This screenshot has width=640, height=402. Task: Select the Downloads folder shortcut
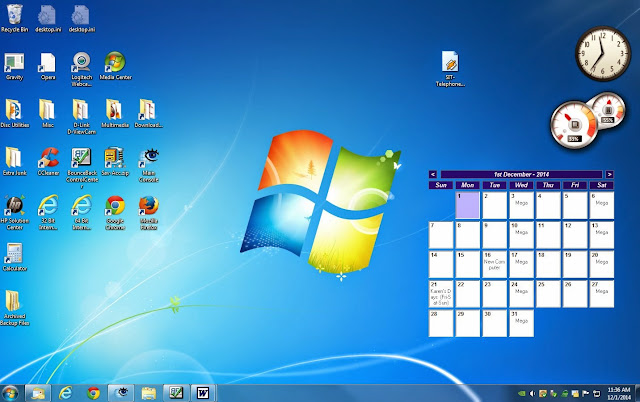pos(148,113)
